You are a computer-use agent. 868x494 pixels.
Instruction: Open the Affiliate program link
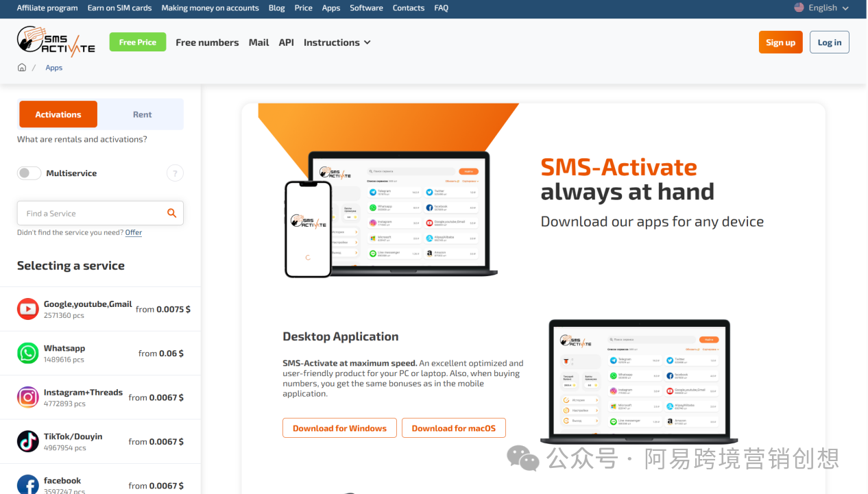click(x=47, y=8)
